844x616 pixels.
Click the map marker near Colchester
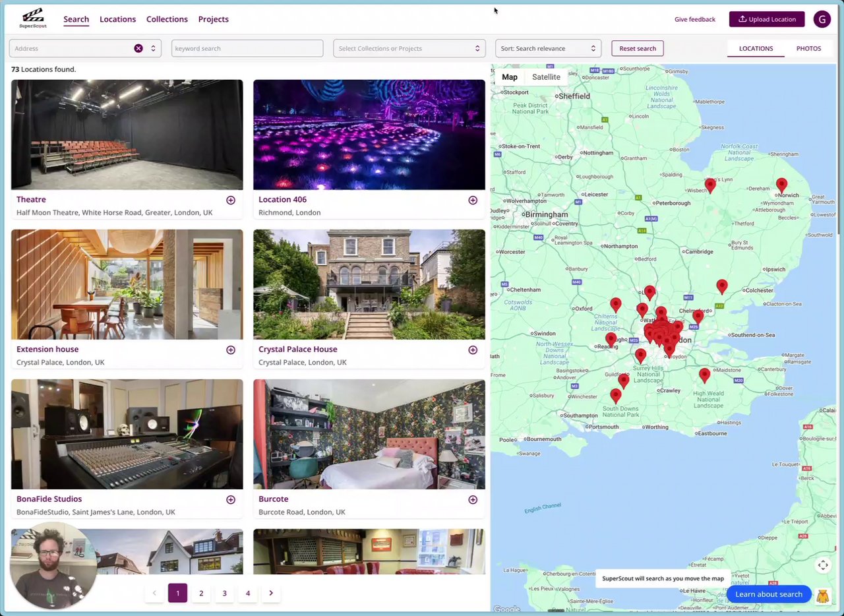(722, 287)
